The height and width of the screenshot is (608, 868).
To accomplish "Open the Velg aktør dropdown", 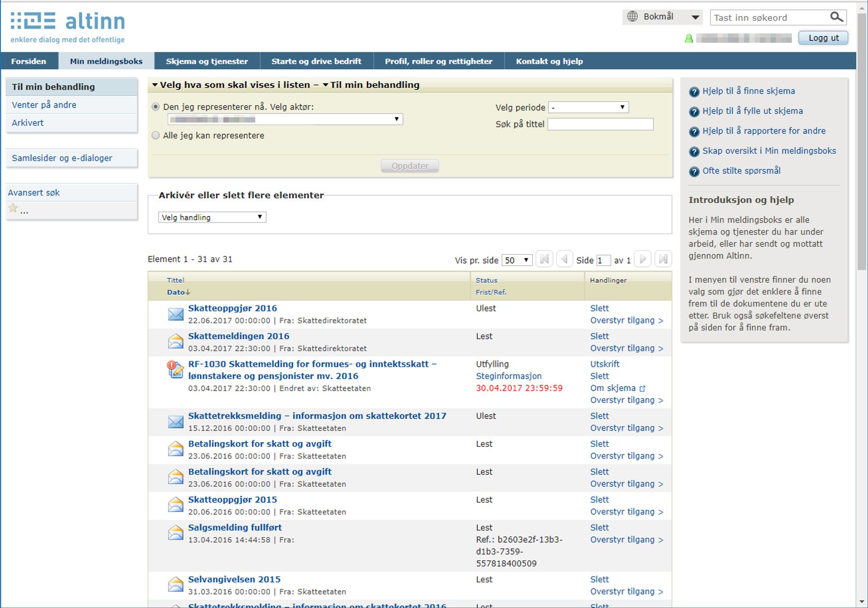I will pos(285,119).
